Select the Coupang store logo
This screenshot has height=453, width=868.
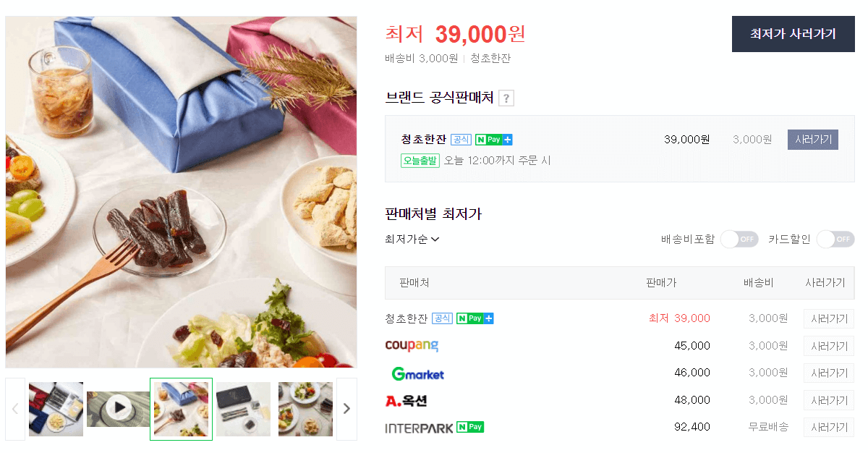(412, 346)
